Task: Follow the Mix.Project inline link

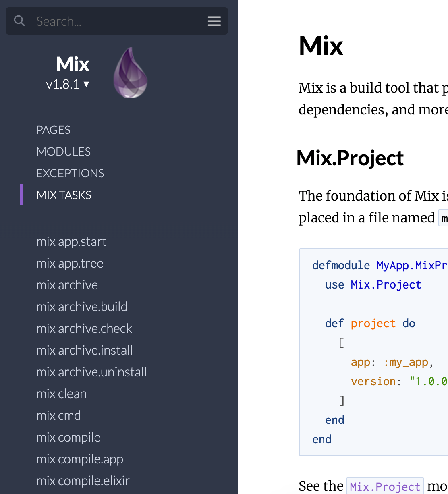Action: [385, 486]
